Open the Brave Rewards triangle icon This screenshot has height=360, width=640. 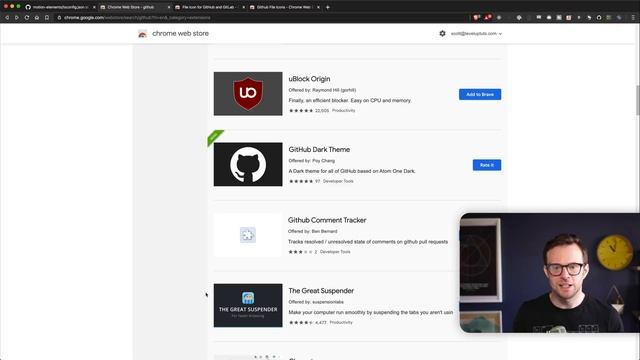487,18
